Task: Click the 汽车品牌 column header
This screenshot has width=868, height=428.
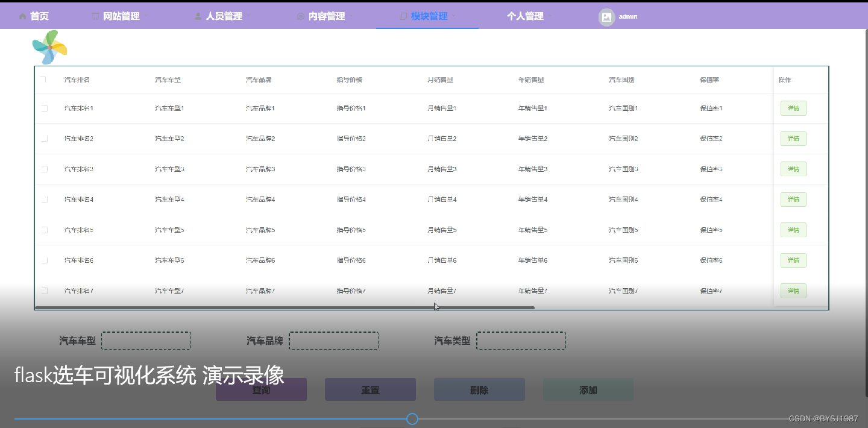Action: [259, 80]
